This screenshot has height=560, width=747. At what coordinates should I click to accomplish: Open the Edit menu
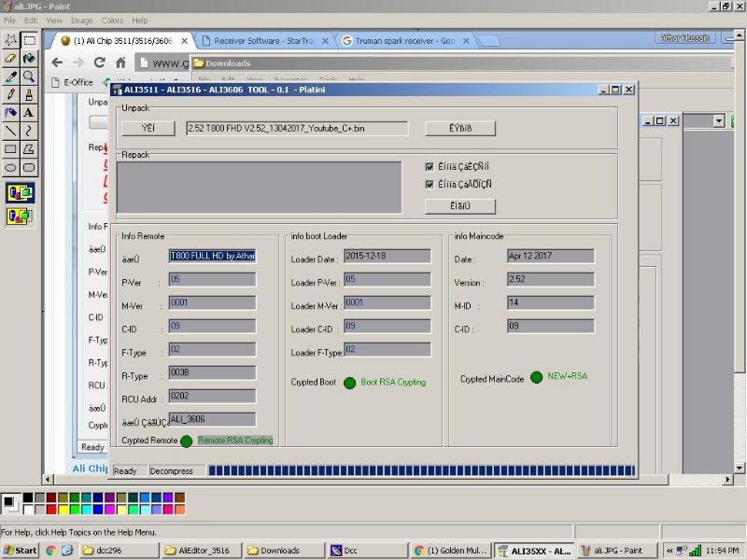click(31, 21)
